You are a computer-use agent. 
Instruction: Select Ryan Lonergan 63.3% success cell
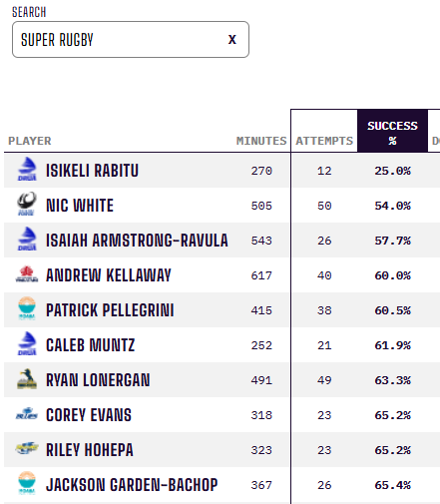[x=392, y=380]
